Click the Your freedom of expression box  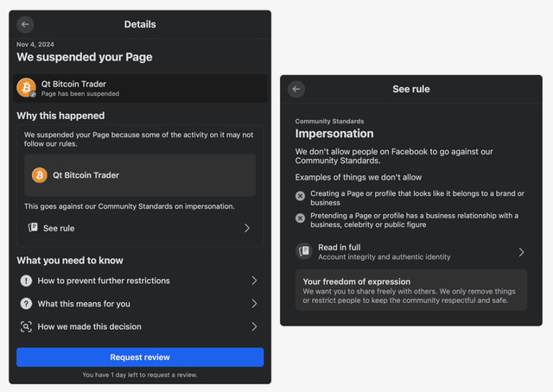tap(411, 290)
